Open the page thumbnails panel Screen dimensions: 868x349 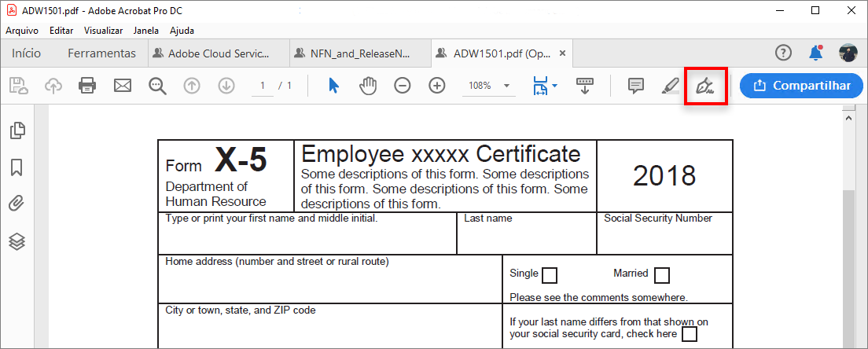(17, 130)
